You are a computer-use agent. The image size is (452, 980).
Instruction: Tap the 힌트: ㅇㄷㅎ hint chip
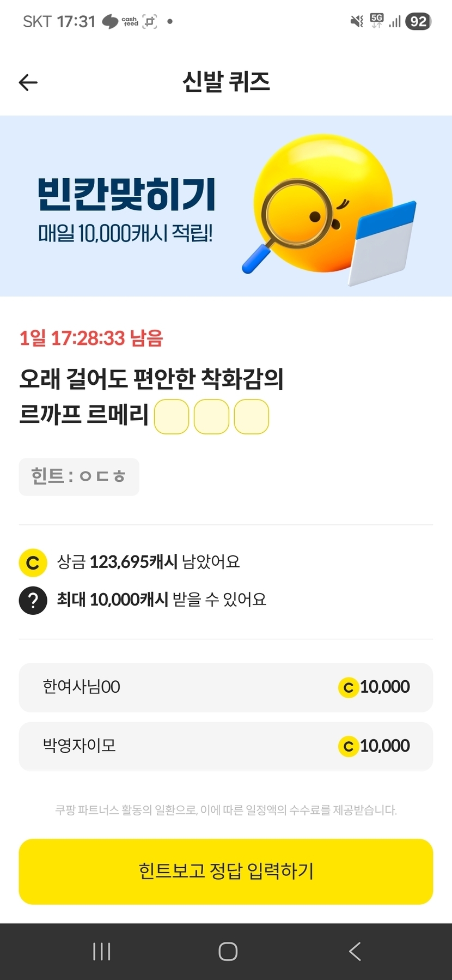coord(79,477)
